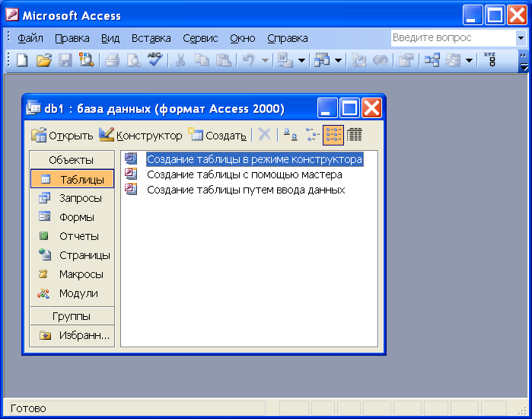Open the Справка menu
Image resolution: width=532 pixels, height=419 pixels.
288,38
